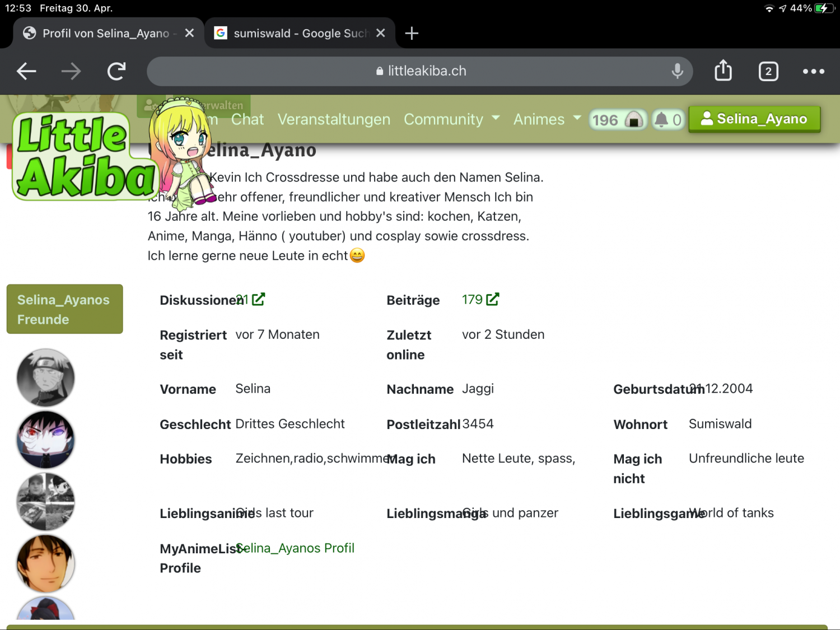The height and width of the screenshot is (630, 840).
Task: Close the Profil von Selina_Ayano tab
Action: point(189,34)
